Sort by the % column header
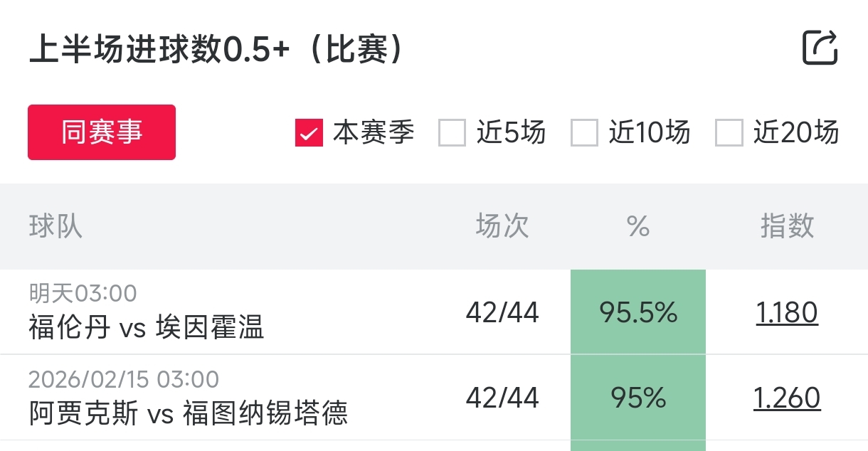 click(x=638, y=227)
